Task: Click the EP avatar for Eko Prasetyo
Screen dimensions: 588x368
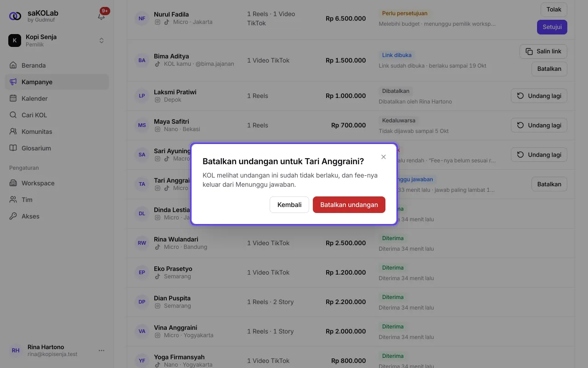Action: 142,272
